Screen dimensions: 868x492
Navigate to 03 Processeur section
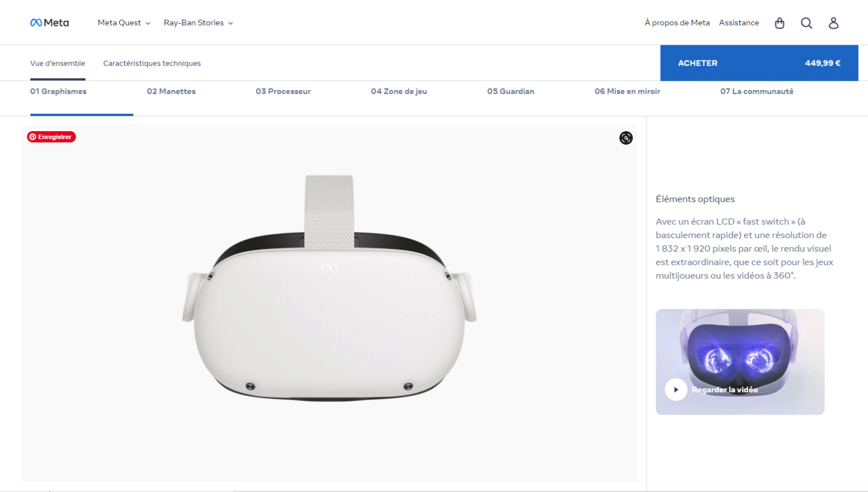tap(283, 91)
